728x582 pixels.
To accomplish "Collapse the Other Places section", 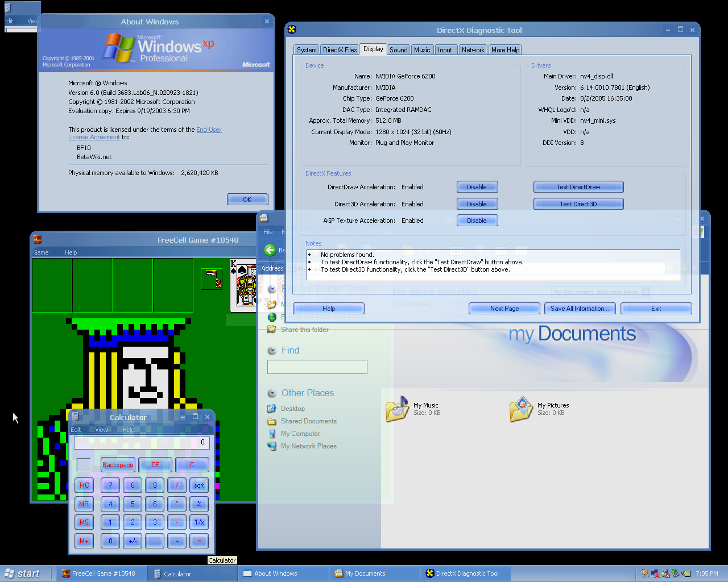I will (272, 393).
